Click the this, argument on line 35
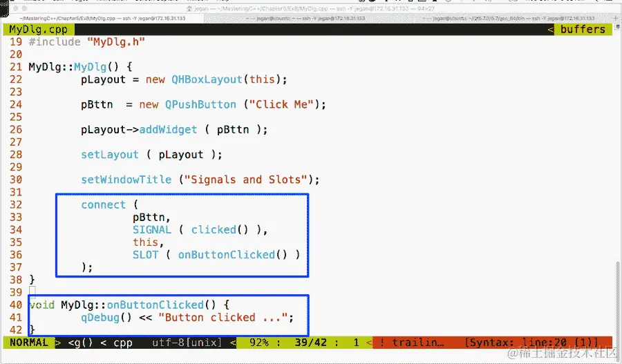 pyautogui.click(x=149, y=242)
